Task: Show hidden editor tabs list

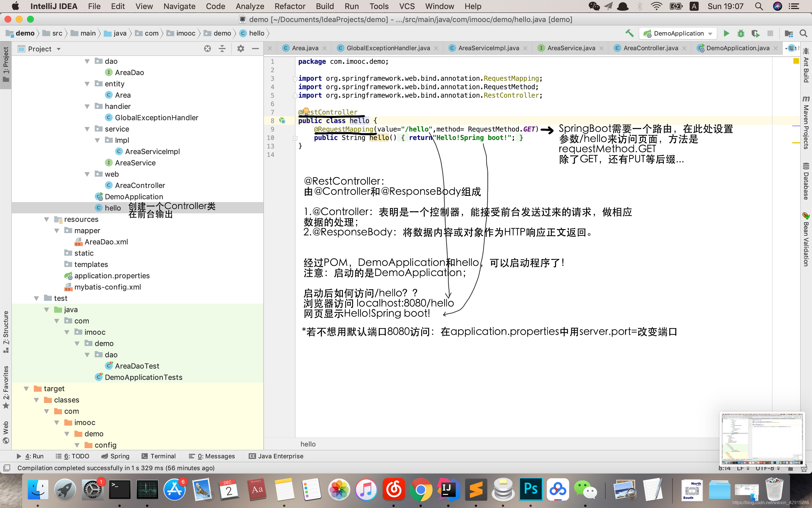Action: (791, 48)
